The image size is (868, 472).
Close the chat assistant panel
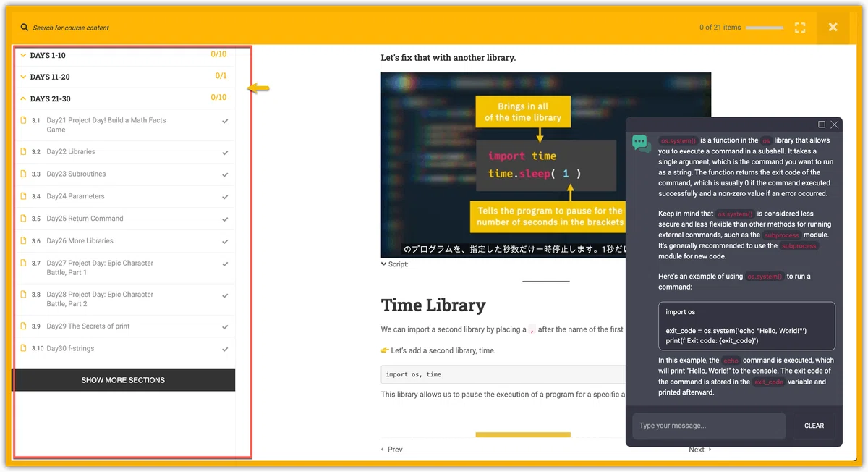[835, 125]
